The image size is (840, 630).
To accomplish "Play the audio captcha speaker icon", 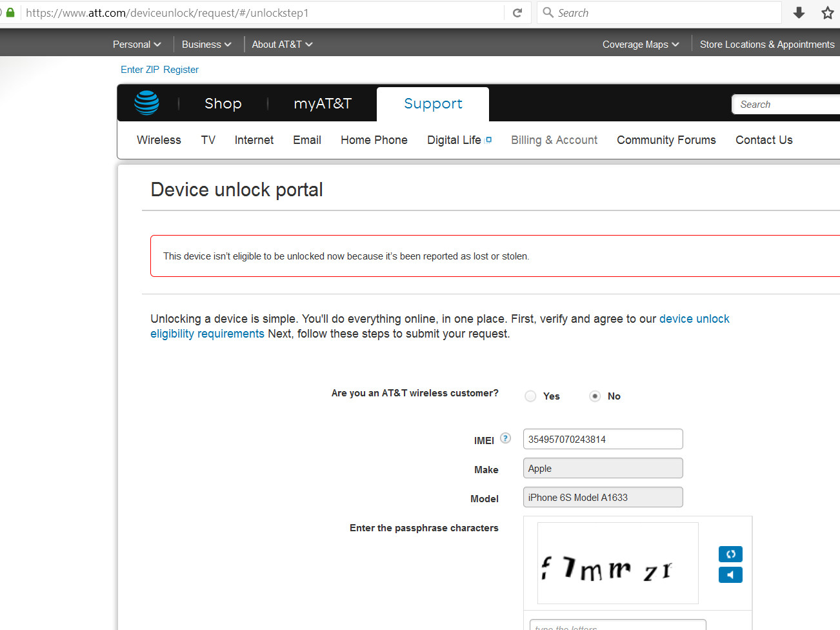I will [x=730, y=574].
